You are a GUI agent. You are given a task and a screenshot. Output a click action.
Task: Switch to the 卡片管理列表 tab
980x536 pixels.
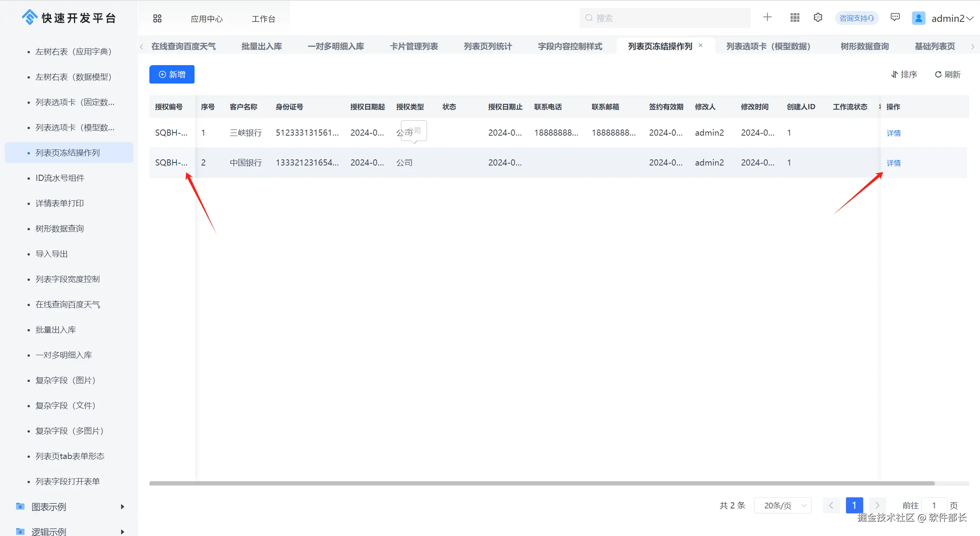tap(414, 46)
